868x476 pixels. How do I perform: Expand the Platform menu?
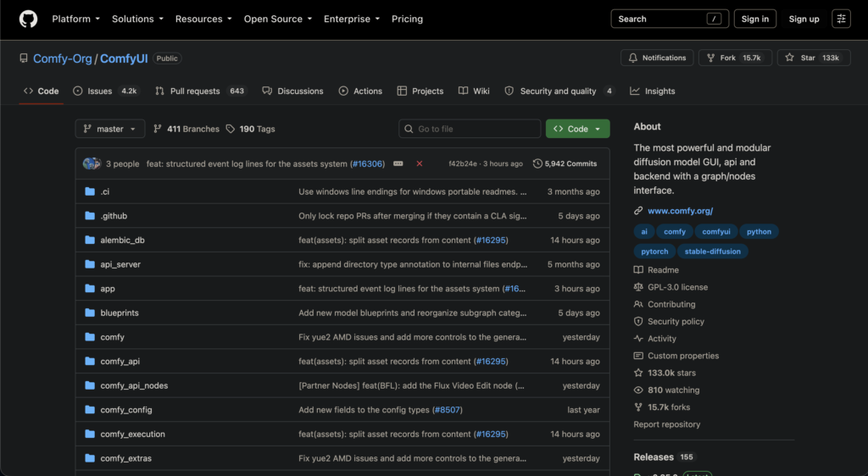tap(75, 19)
